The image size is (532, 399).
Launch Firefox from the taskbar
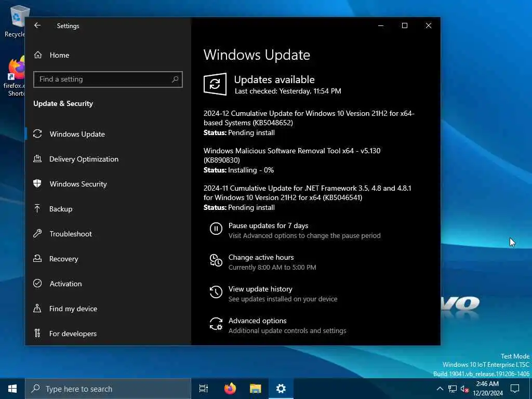tap(230, 389)
